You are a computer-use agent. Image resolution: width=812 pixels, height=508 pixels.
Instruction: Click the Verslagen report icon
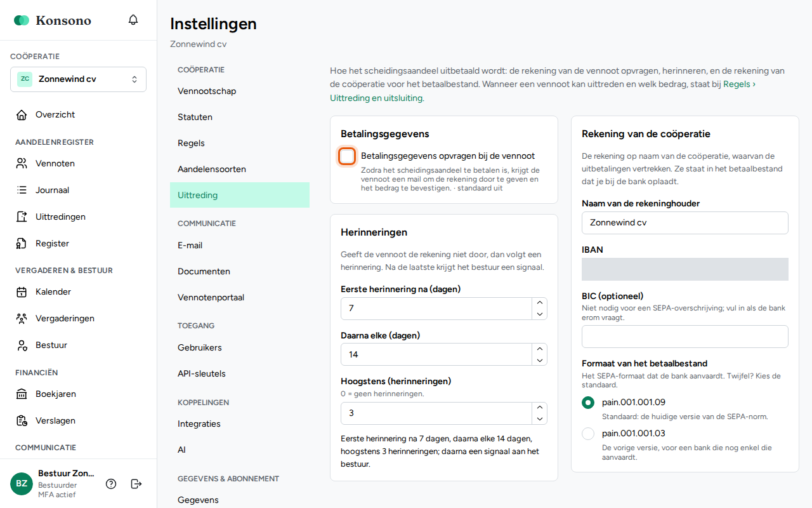pos(22,421)
